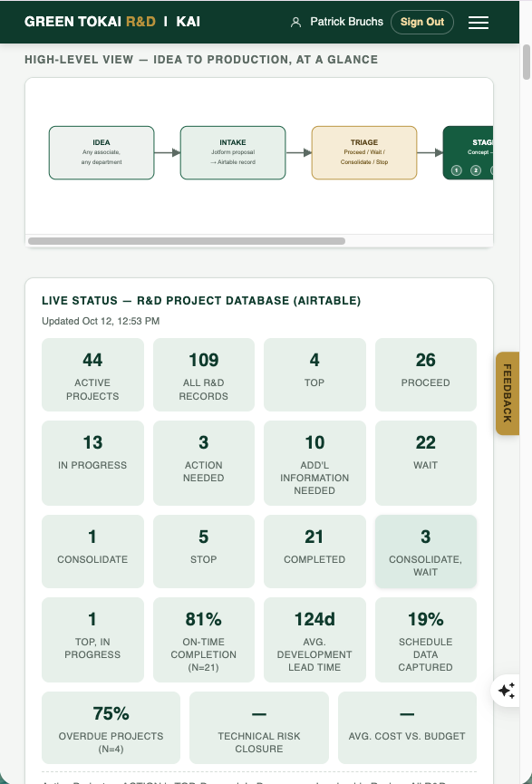This screenshot has width=532, height=784.
Task: Open the 5 Stop card
Action: tap(204, 551)
